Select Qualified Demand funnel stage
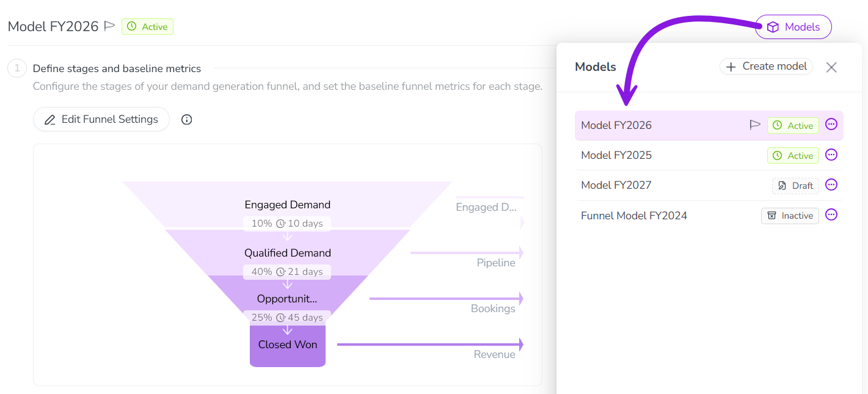868x394 pixels. (x=288, y=253)
